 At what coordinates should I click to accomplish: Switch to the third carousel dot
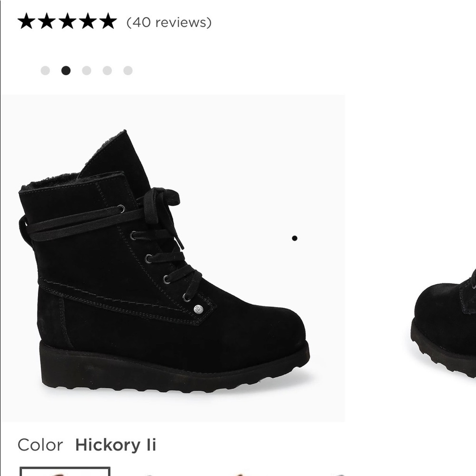click(87, 70)
